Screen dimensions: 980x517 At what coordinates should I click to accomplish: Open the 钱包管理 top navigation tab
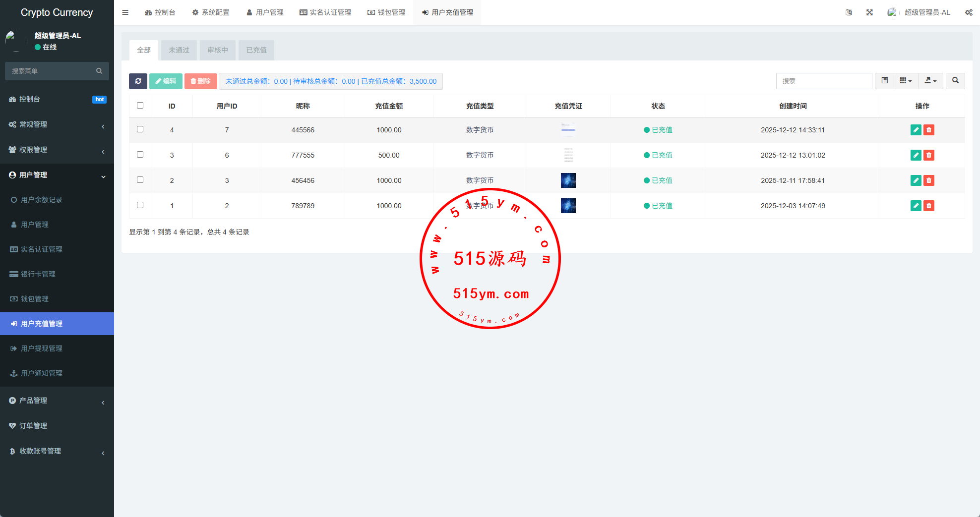point(386,12)
